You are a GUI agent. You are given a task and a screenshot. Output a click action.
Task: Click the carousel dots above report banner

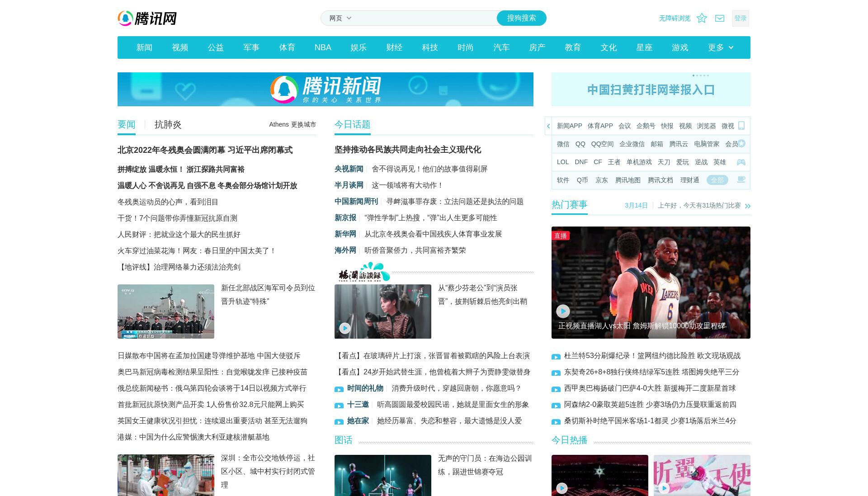coord(701,76)
